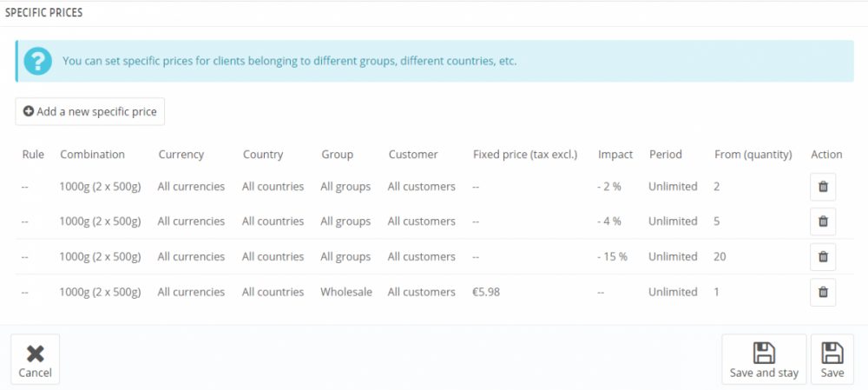The image size is (868, 390).
Task: Delete the Wholesale €5.98 specific price
Action: point(823,293)
